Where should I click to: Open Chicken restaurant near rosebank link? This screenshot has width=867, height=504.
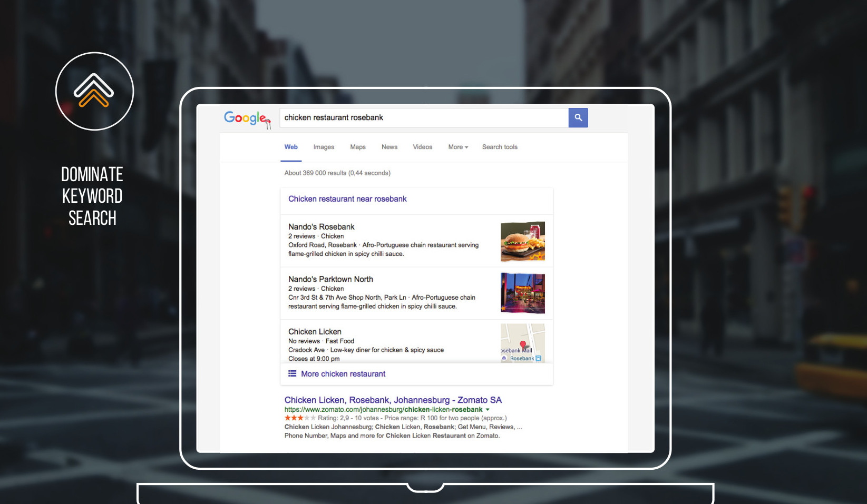(347, 199)
